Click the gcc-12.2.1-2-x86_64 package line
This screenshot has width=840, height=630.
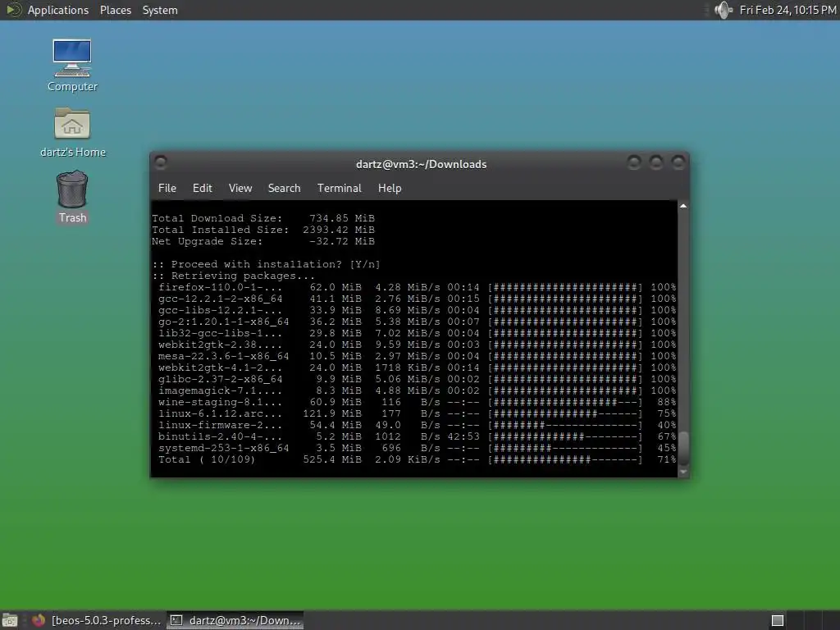click(x=417, y=299)
